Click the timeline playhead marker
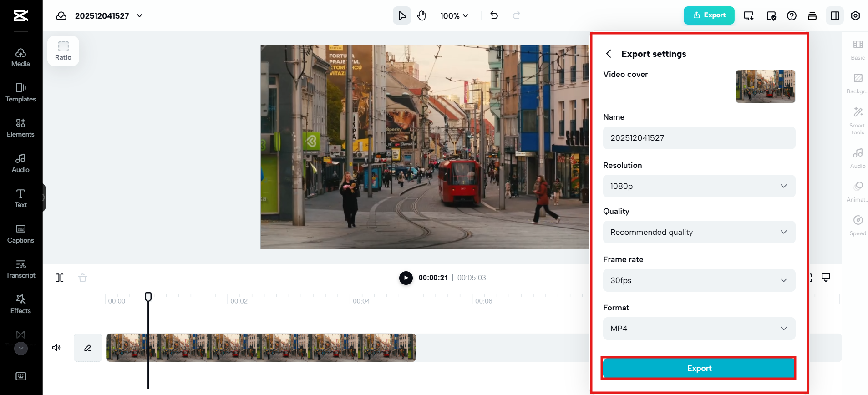The image size is (868, 395). coord(148,297)
